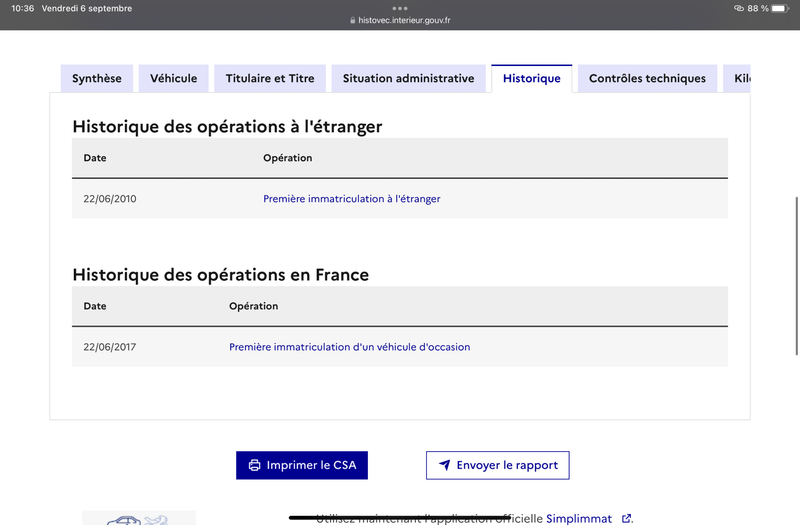Select the date 22/06/2010

pyautogui.click(x=110, y=199)
